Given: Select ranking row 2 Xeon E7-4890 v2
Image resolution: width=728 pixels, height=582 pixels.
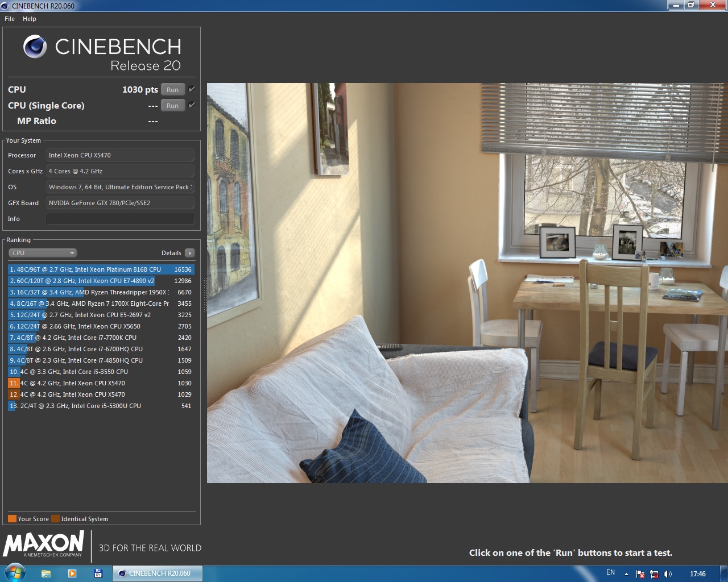Looking at the screenshot, I should point(101,281).
